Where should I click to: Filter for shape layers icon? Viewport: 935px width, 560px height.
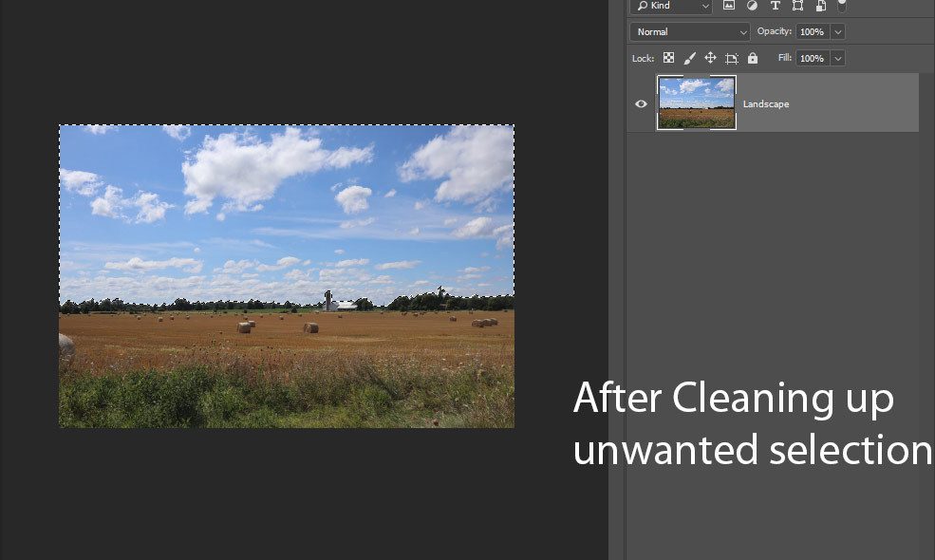pyautogui.click(x=797, y=6)
